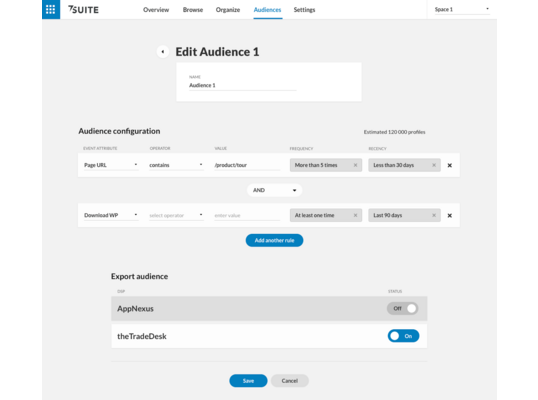Clear the More than 5 times frequency
The image size is (538, 400).
[x=355, y=165]
